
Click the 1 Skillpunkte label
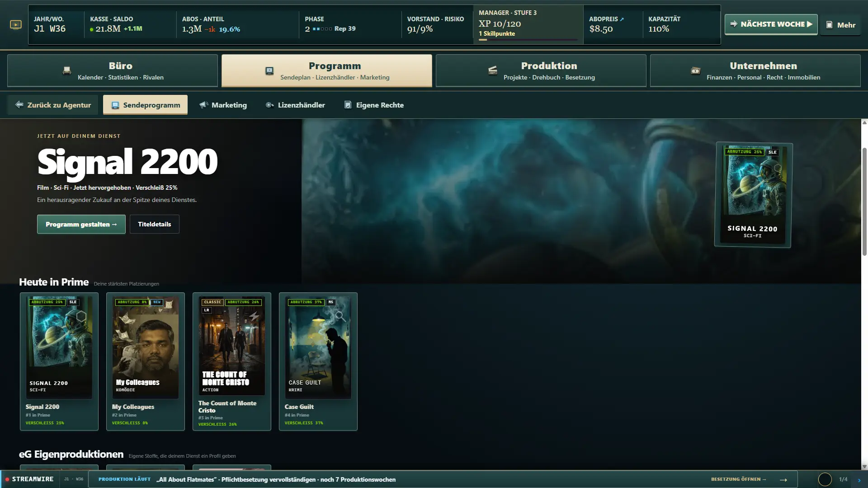(x=497, y=33)
